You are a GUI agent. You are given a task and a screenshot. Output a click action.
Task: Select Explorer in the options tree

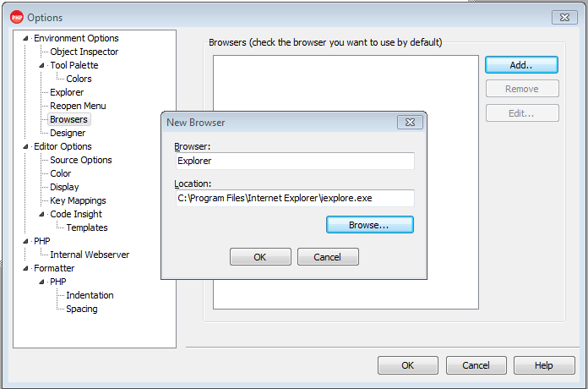(67, 92)
